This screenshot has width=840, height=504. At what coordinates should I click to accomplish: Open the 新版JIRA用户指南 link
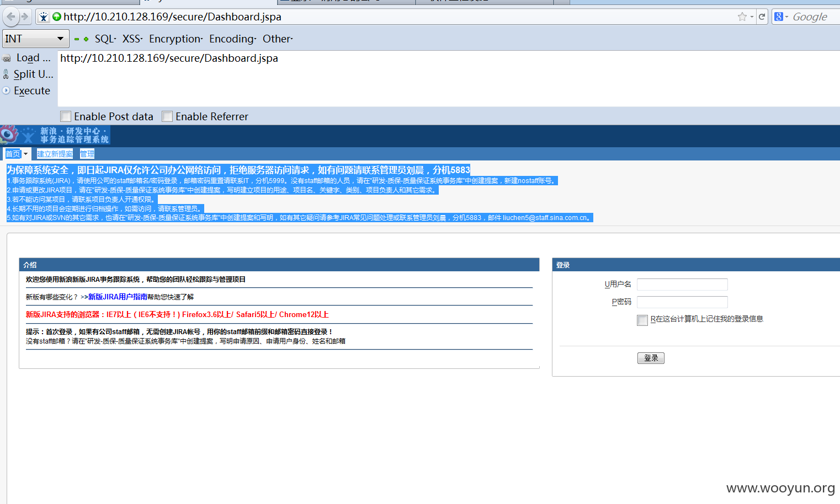[x=118, y=297]
